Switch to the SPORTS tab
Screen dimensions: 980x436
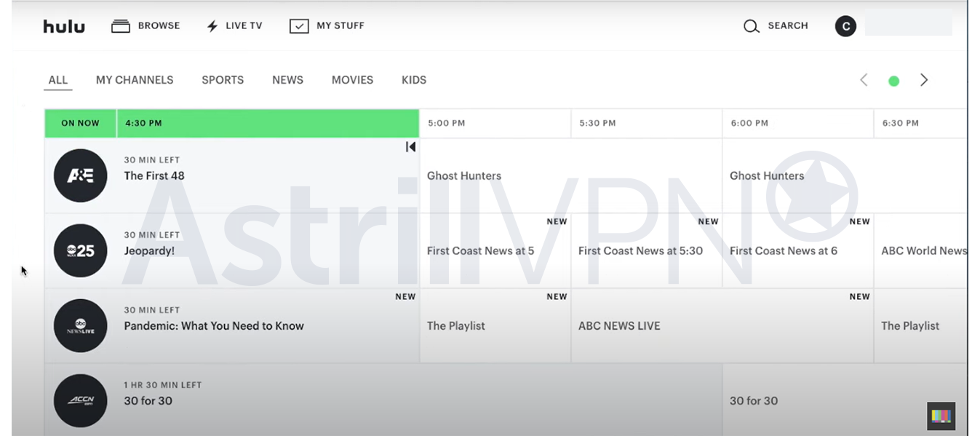click(223, 80)
